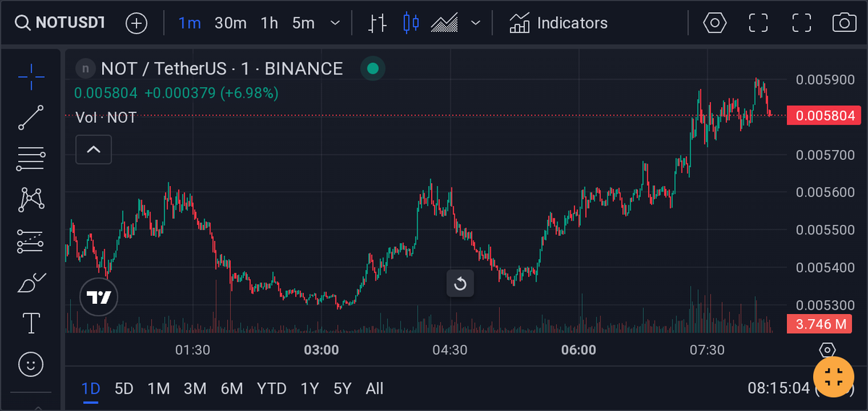This screenshot has height=411, width=868.
Task: Select the Text annotation tool
Action: coord(31,323)
